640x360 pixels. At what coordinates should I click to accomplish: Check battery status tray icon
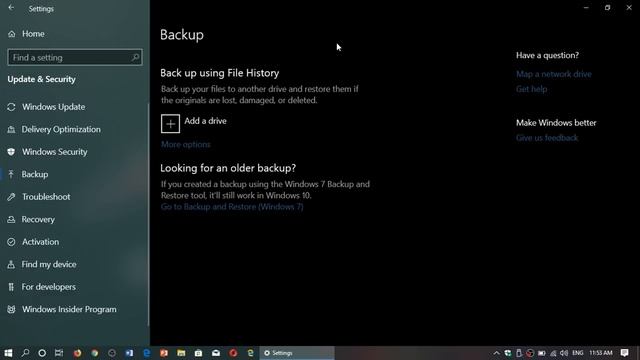542,353
